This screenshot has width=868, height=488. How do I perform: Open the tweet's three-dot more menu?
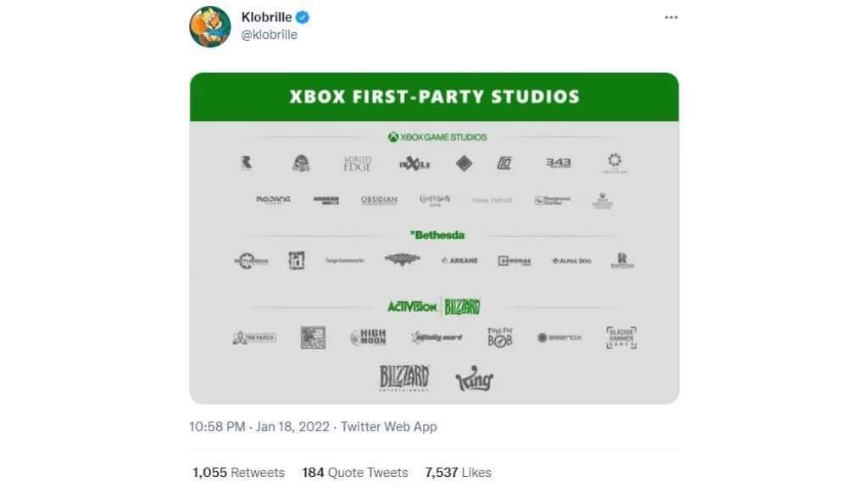[x=671, y=17]
